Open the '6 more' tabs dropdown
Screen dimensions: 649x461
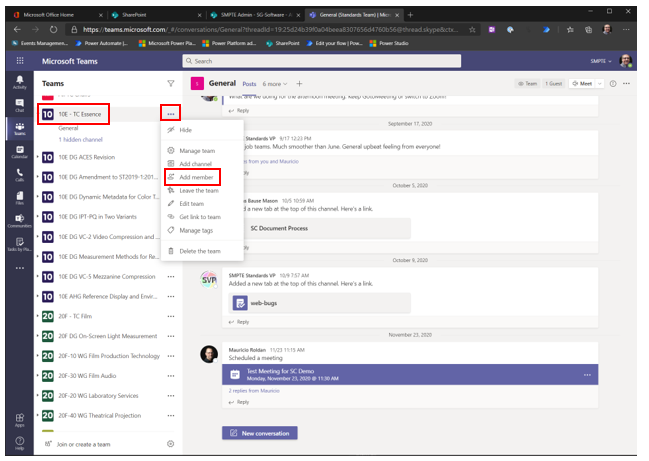tap(276, 84)
